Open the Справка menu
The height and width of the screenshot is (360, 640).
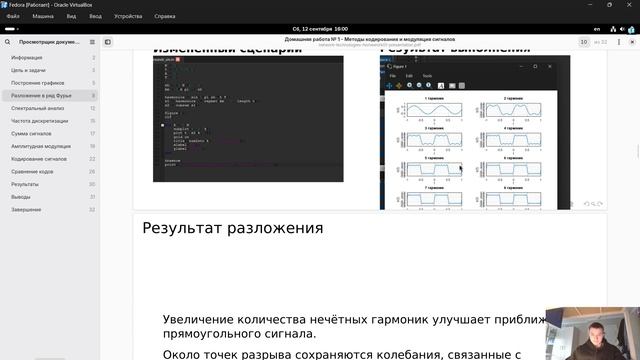[165, 16]
